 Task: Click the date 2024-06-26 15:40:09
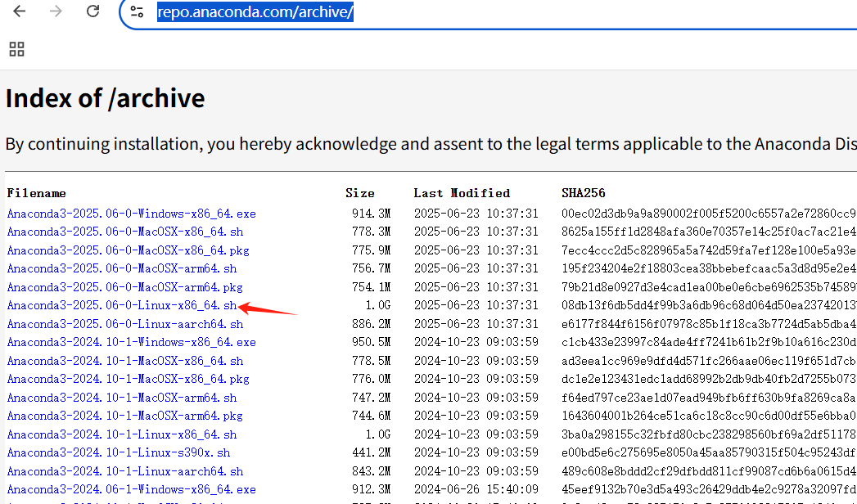pyautogui.click(x=476, y=489)
